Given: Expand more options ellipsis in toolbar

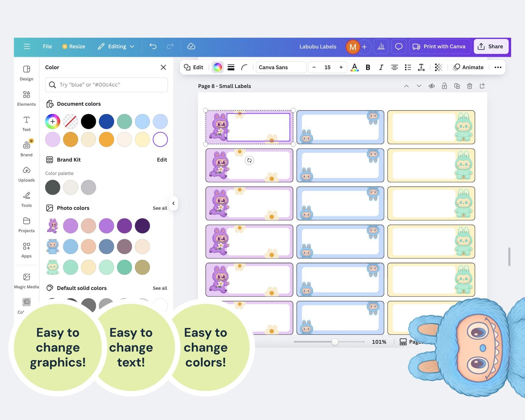Looking at the screenshot, I should 498,67.
